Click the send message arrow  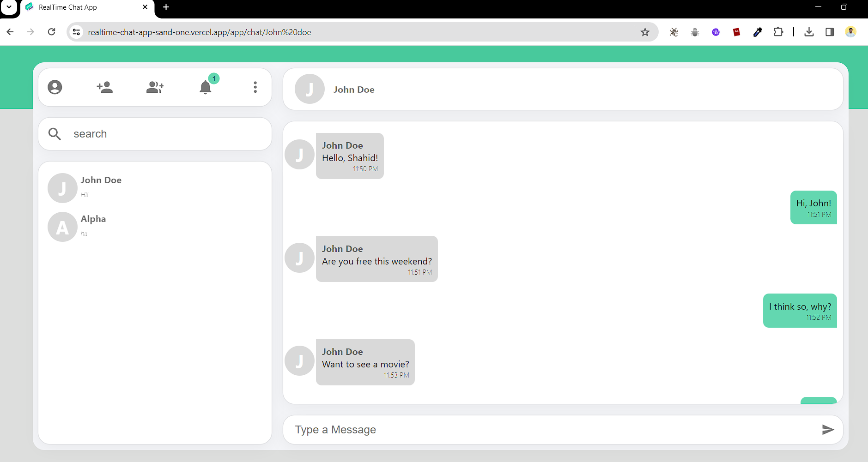click(828, 430)
